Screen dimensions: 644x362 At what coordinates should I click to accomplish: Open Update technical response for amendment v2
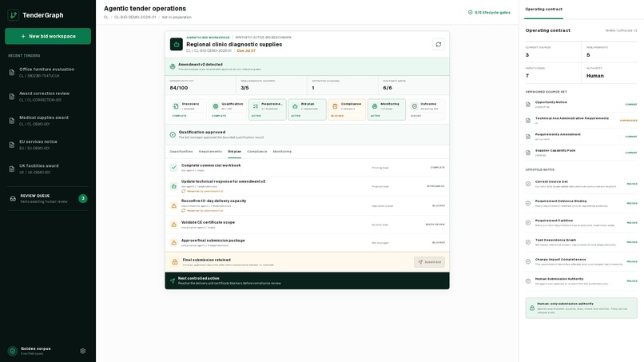tap(307, 186)
